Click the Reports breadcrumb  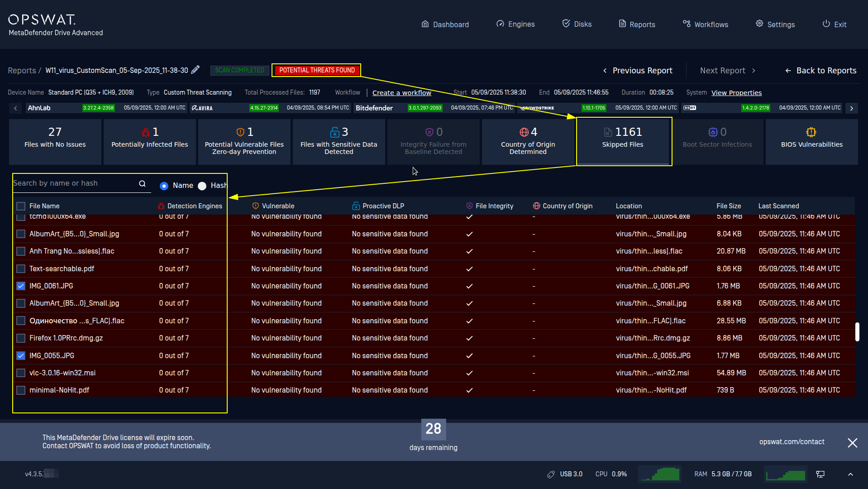coord(22,71)
